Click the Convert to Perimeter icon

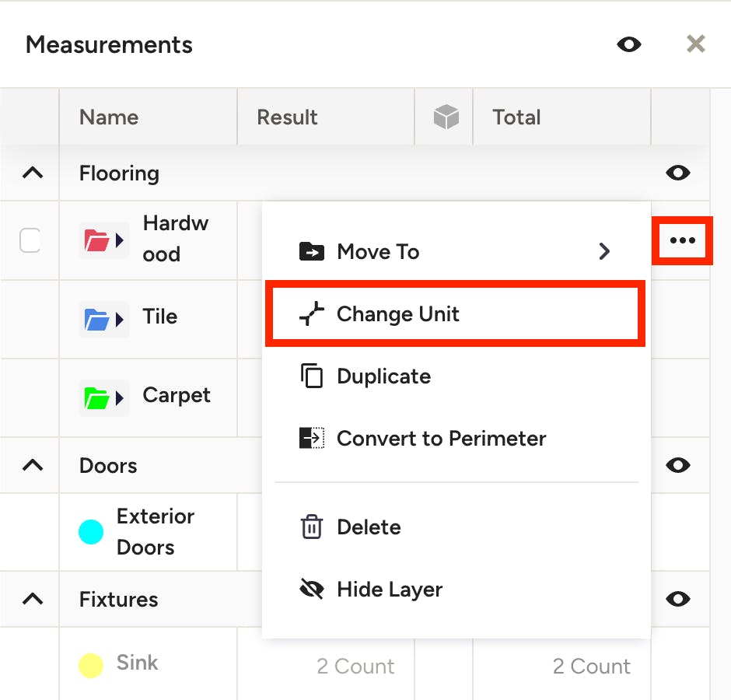(311, 438)
